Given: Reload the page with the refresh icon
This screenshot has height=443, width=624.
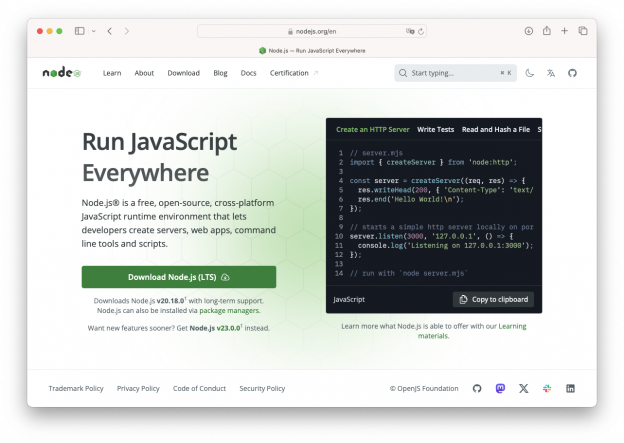Looking at the screenshot, I should coord(421,31).
